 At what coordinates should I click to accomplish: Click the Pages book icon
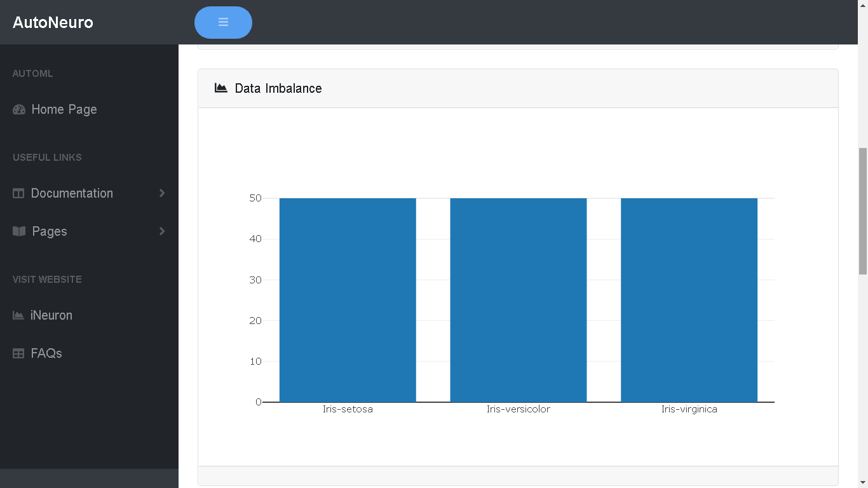point(19,231)
